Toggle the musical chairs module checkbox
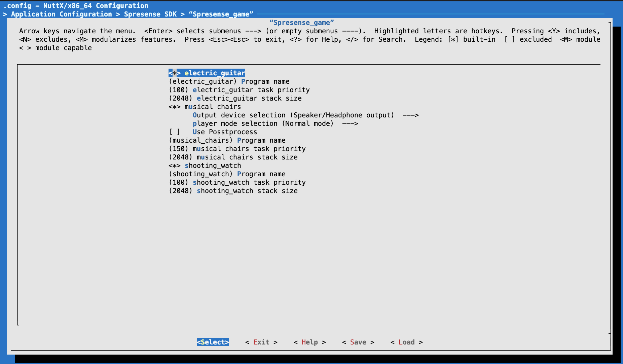Image resolution: width=623 pixels, height=364 pixels. click(x=175, y=107)
